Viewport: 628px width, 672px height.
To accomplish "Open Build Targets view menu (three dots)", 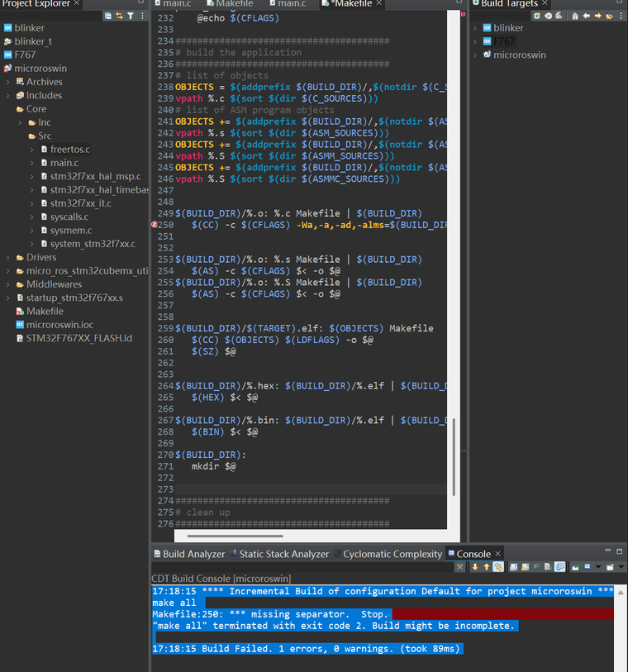I will click(621, 16).
